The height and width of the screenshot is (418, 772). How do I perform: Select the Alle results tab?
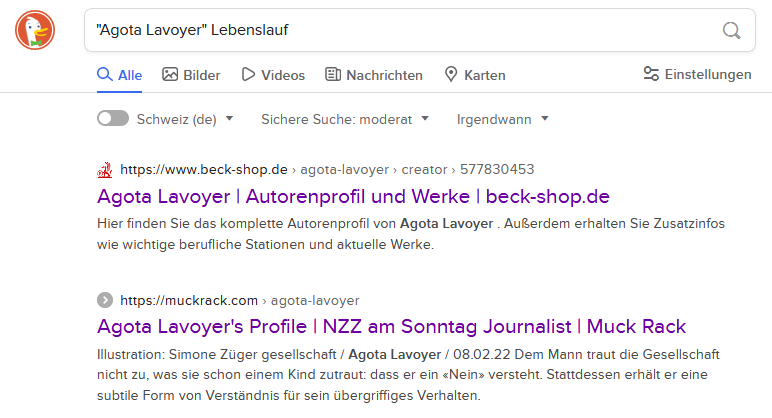[x=119, y=75]
